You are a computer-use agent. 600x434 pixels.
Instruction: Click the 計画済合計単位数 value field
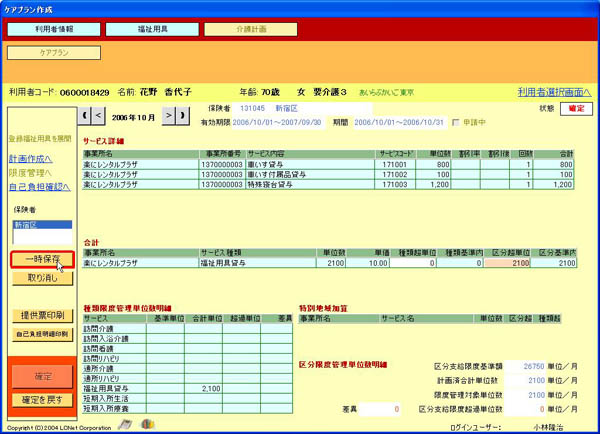click(x=525, y=380)
